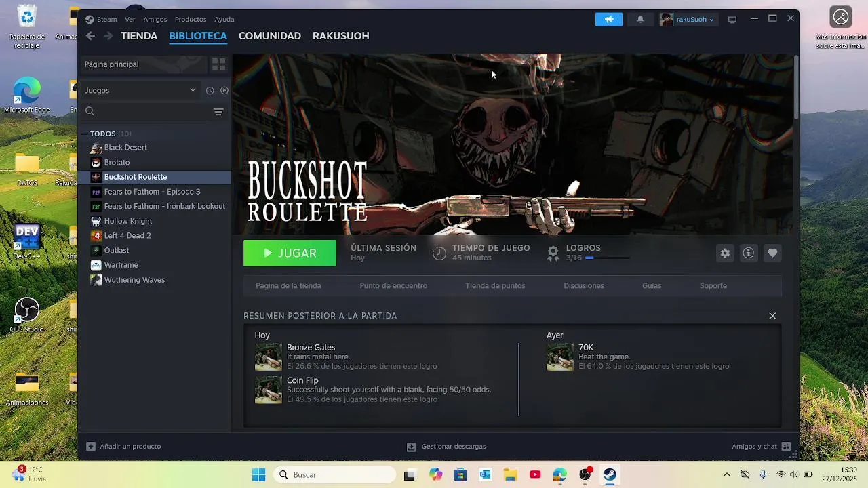Viewport: 868px width, 488px height.
Task: Expand the Juegos category dropdown
Action: 140,90
